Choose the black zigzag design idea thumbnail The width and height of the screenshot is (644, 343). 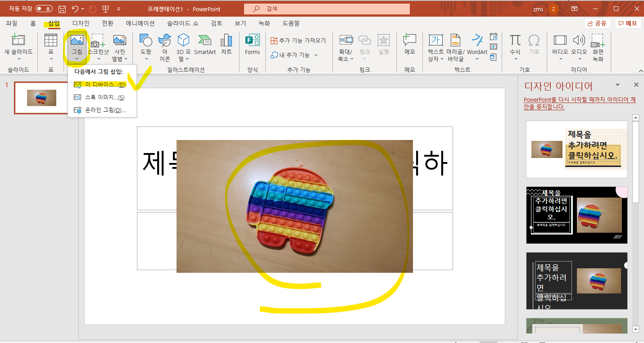(577, 215)
